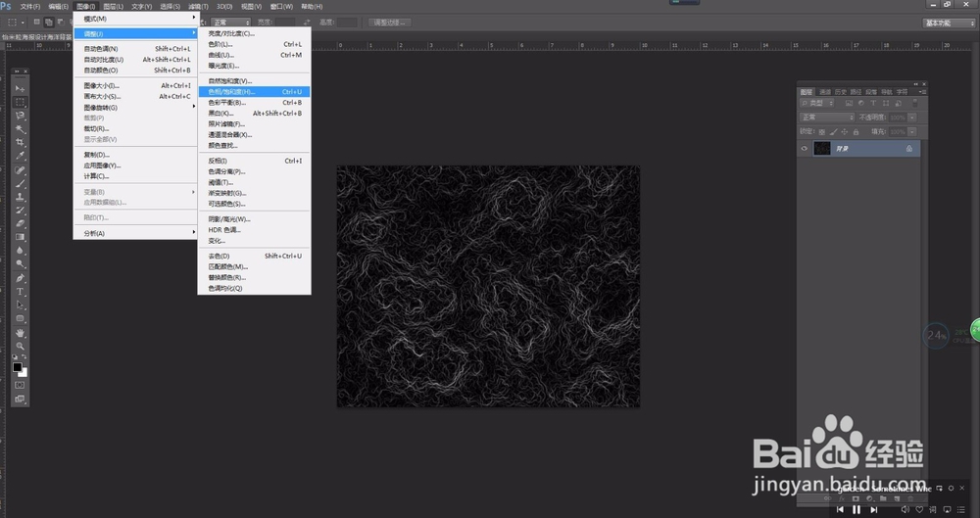
Task: Select the Lasso tool
Action: click(20, 116)
